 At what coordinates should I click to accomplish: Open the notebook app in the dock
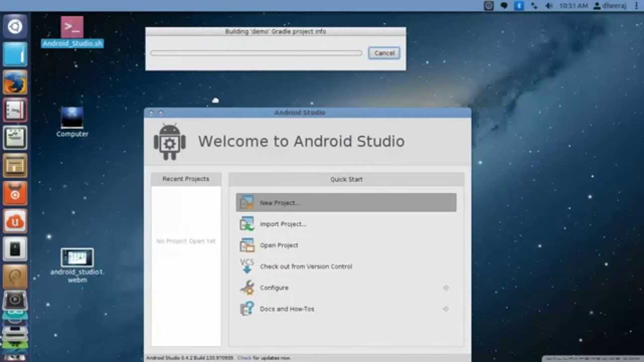click(15, 110)
